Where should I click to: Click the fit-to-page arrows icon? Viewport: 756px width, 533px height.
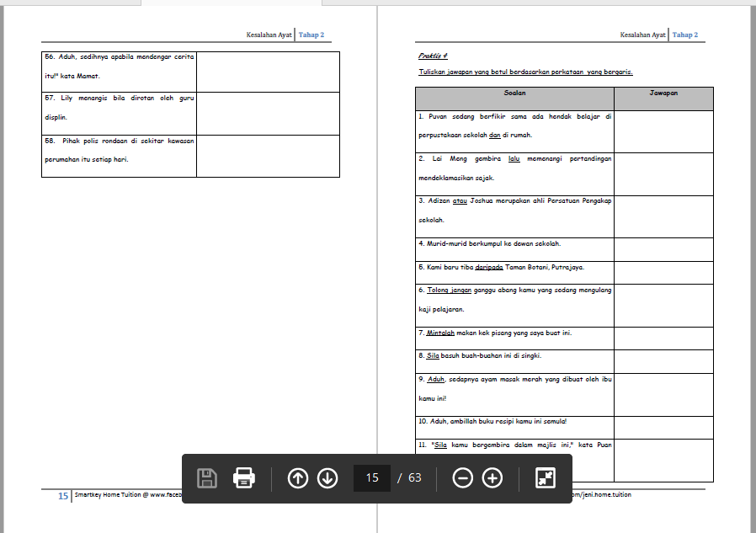click(x=546, y=478)
